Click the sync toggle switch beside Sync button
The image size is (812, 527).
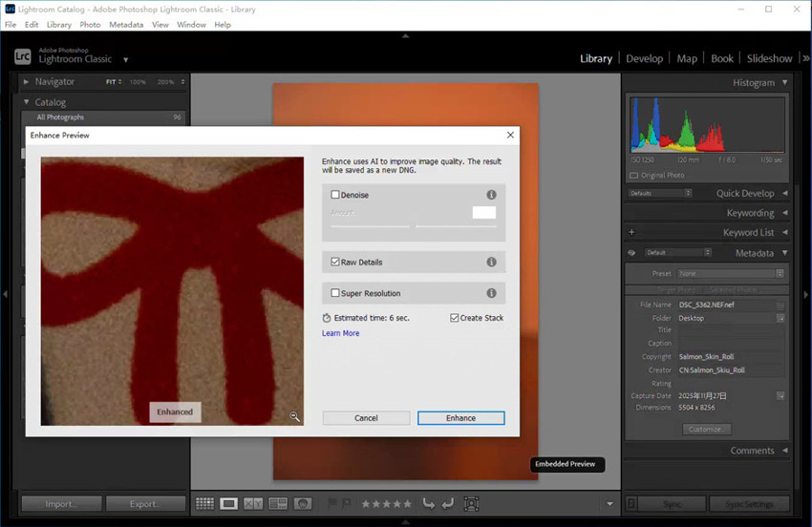631,504
